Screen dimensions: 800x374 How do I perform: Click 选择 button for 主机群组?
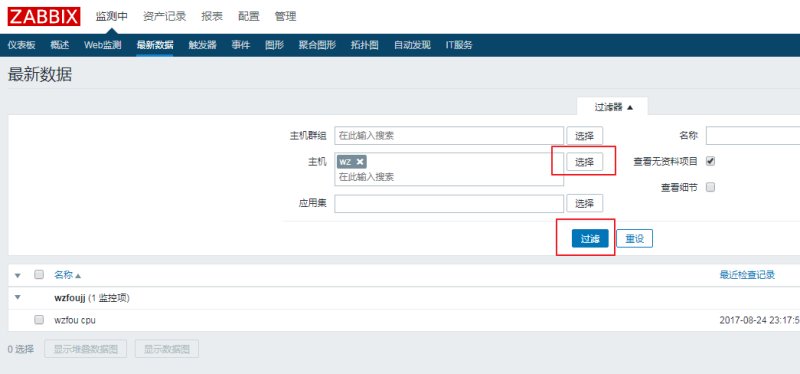pyautogui.click(x=585, y=136)
